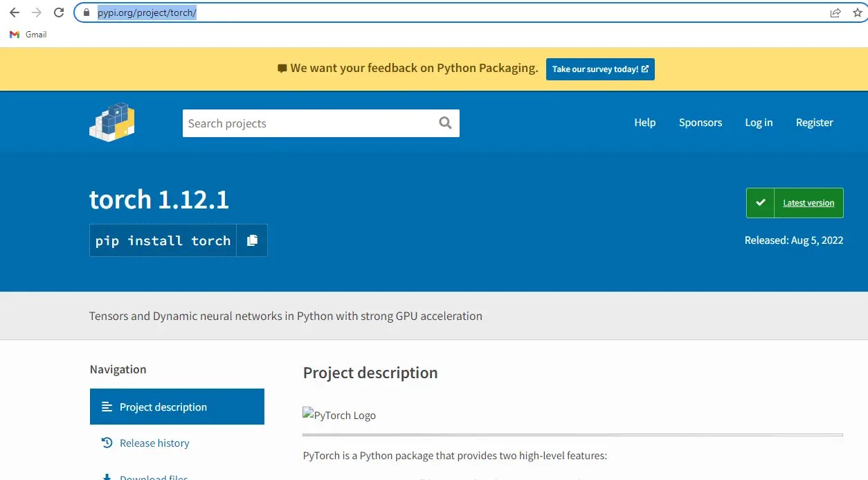Click the share icon in browser toolbar

tap(835, 12)
